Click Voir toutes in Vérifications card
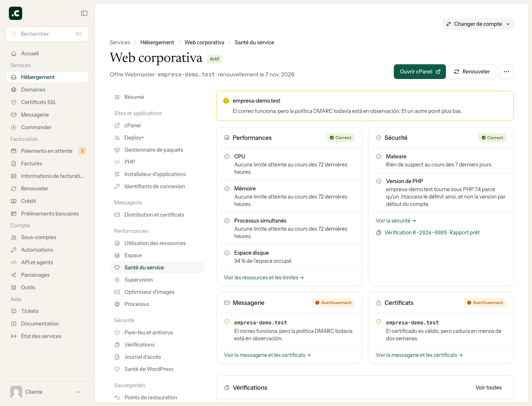 488,388
